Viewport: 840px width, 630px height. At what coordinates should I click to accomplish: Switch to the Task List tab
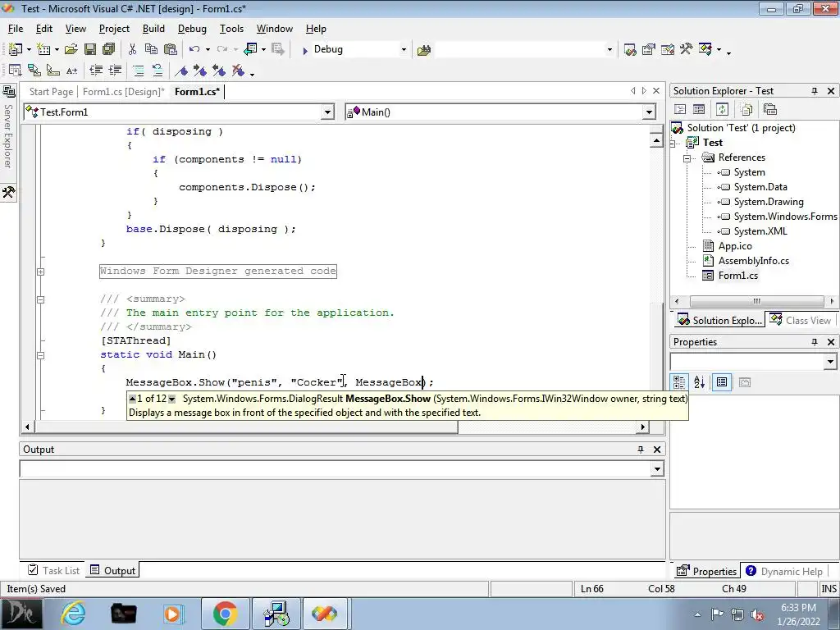pos(53,571)
